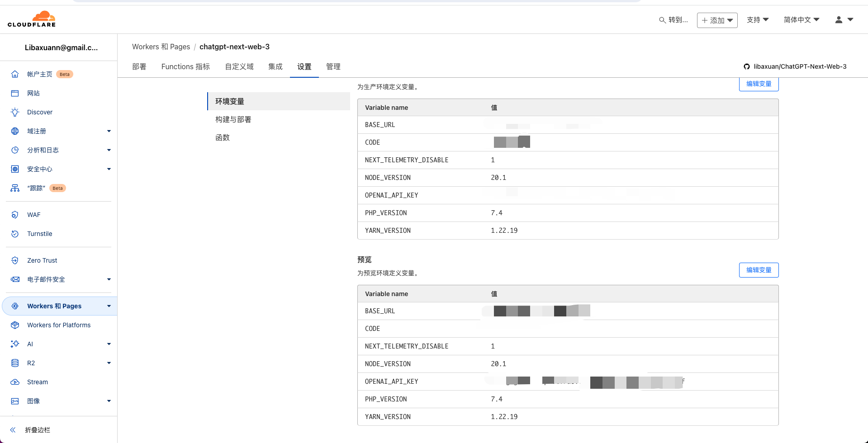
Task: Open the account home icon in sidebar
Action: click(x=15, y=74)
